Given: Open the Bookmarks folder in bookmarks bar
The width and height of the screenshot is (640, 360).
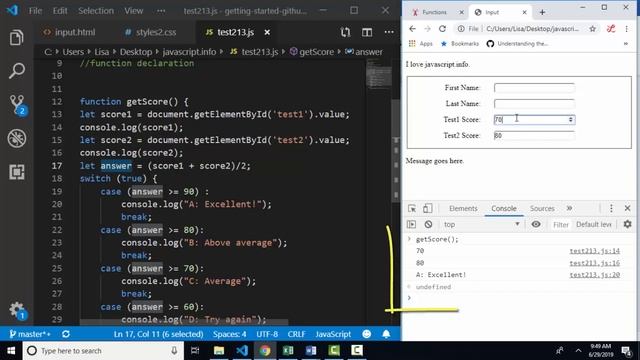Looking at the screenshot, I should coord(460,44).
